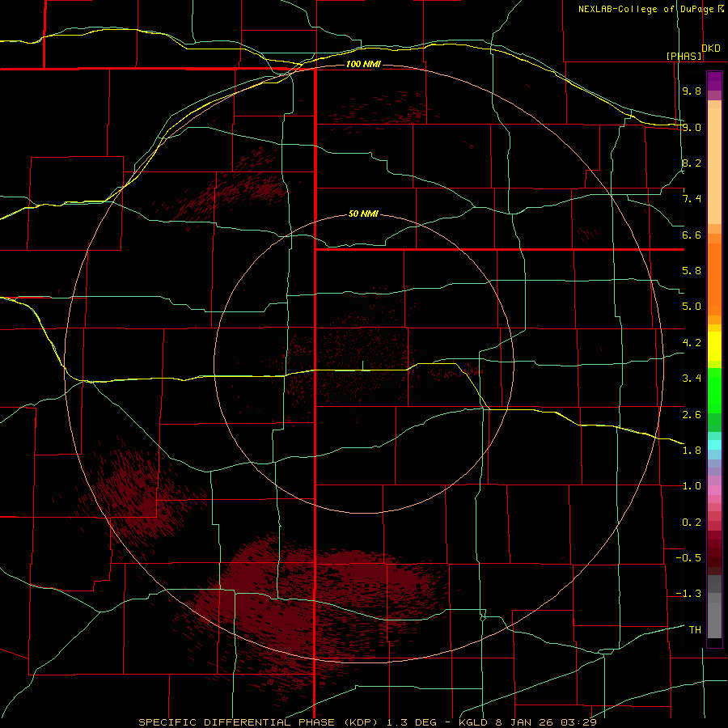Click the 9.0 scale label
Image resolution: width=728 pixels, height=728 pixels.
coord(692,127)
